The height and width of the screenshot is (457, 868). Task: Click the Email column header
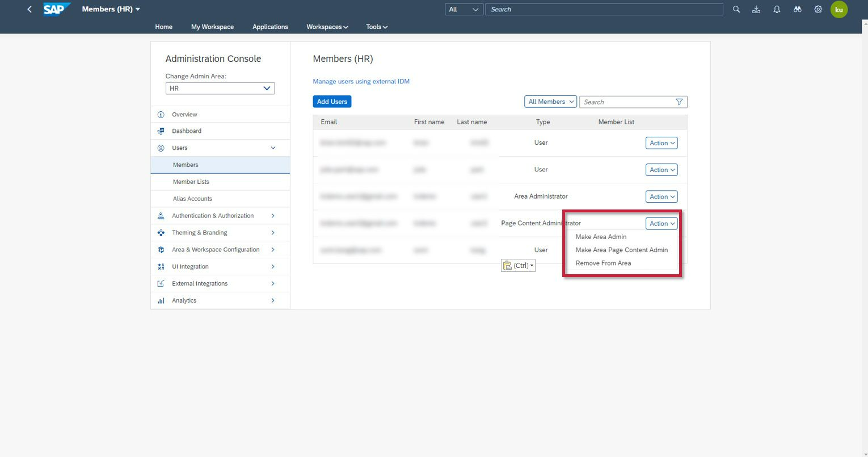tap(329, 122)
